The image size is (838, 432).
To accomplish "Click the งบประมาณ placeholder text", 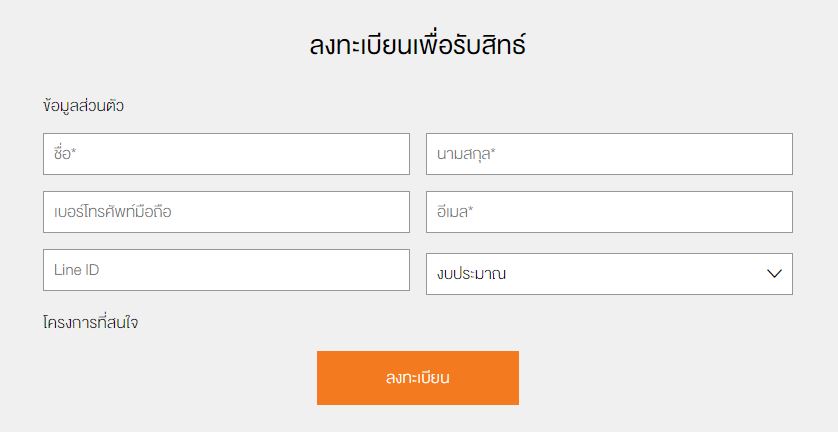I will pos(471,274).
